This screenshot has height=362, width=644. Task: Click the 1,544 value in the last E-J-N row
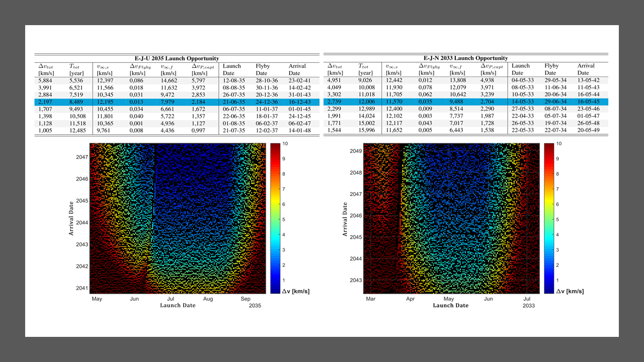pyautogui.click(x=335, y=130)
